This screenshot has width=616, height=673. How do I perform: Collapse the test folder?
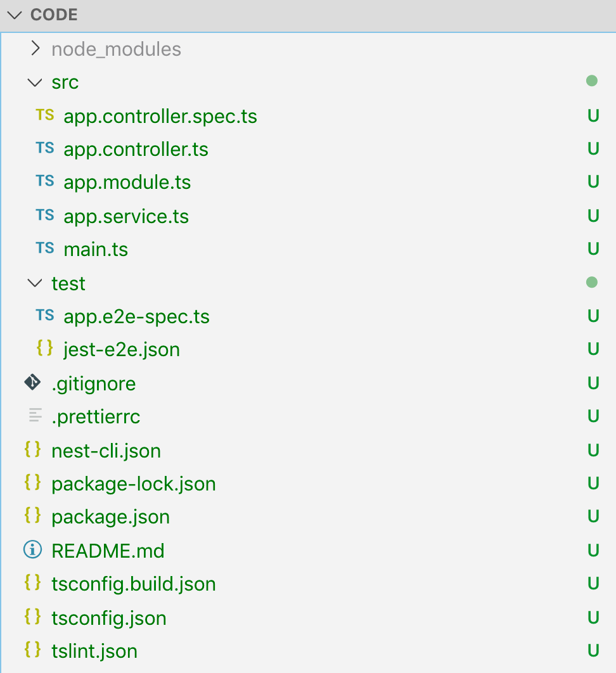(x=34, y=283)
